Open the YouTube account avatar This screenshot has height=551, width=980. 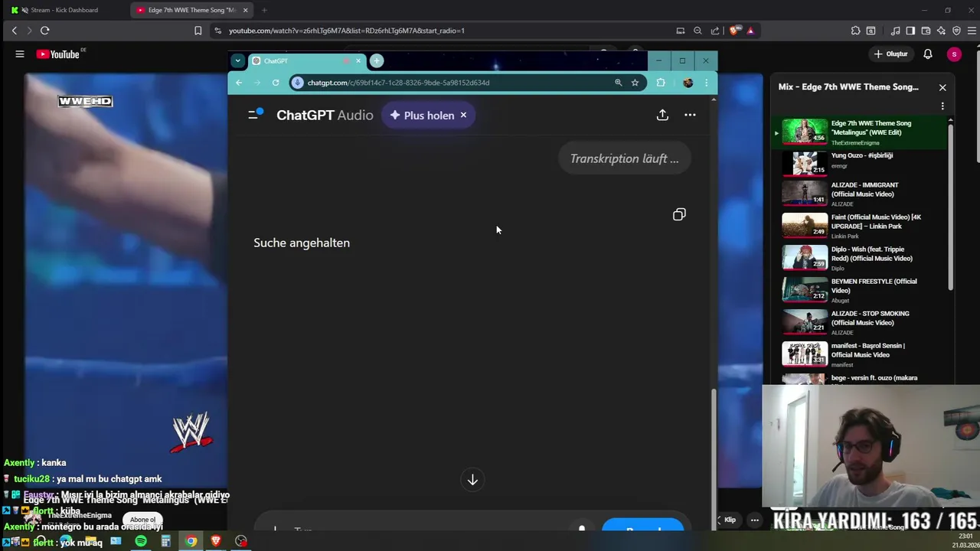click(x=953, y=54)
